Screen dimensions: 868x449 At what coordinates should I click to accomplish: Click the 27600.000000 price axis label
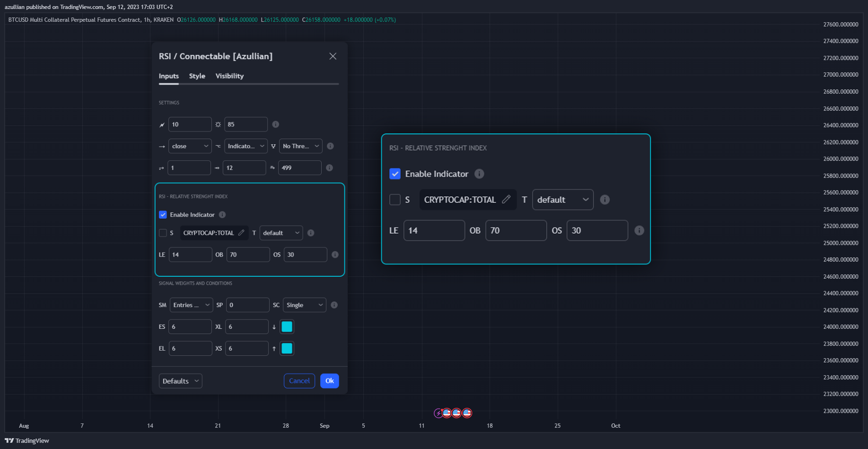(x=841, y=25)
